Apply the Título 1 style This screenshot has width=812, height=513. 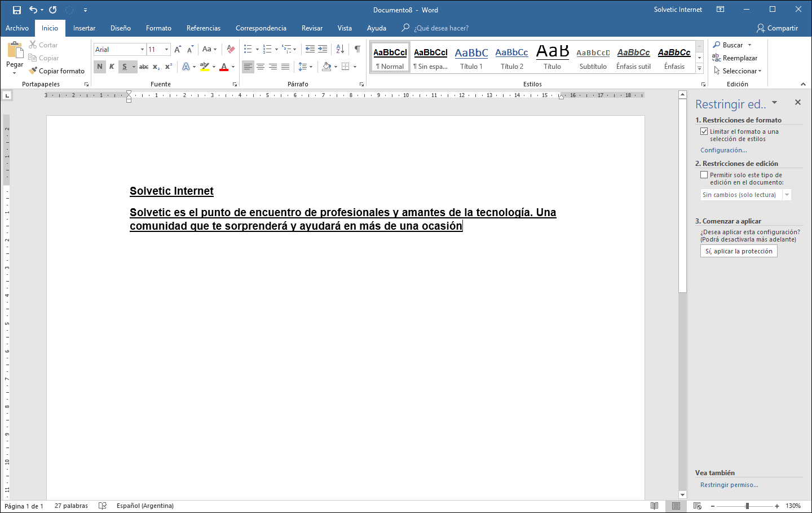(471, 58)
